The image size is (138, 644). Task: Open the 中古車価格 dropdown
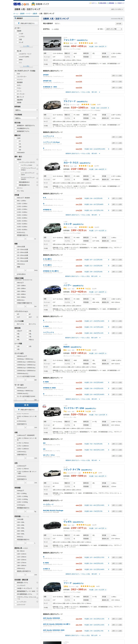[x=26, y=118]
